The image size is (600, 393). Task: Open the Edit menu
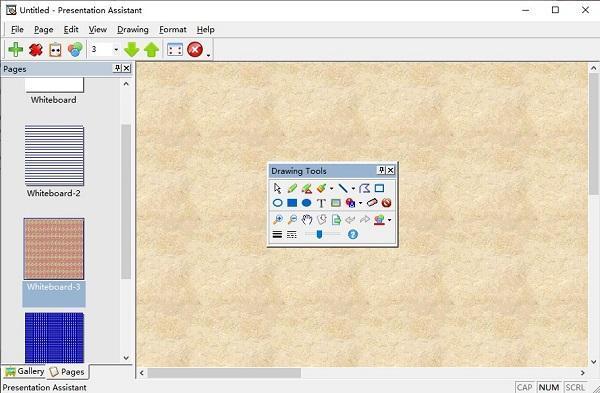click(71, 29)
